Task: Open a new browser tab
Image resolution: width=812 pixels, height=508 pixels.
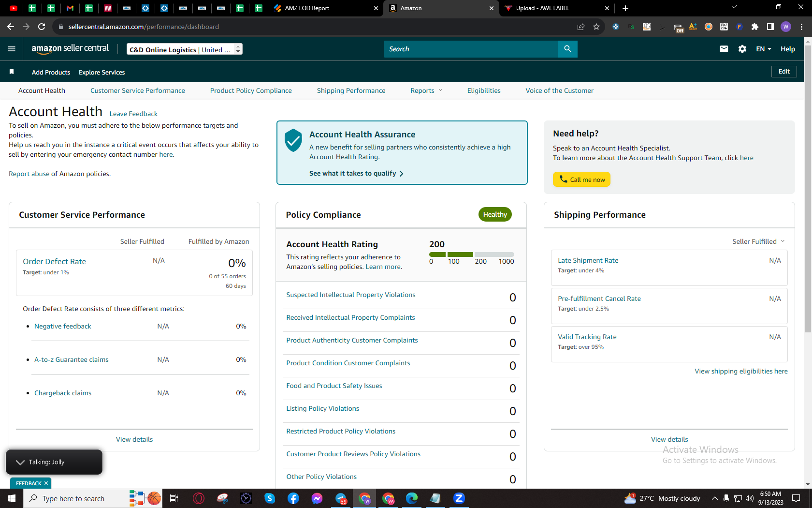Action: click(625, 8)
